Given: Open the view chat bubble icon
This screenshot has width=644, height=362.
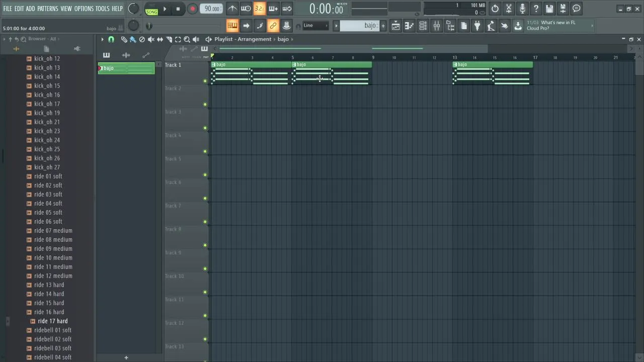Looking at the screenshot, I should pos(577,9).
